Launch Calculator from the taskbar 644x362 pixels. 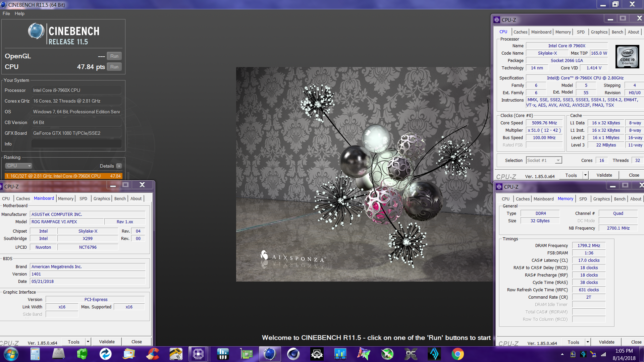pyautogui.click(x=35, y=354)
